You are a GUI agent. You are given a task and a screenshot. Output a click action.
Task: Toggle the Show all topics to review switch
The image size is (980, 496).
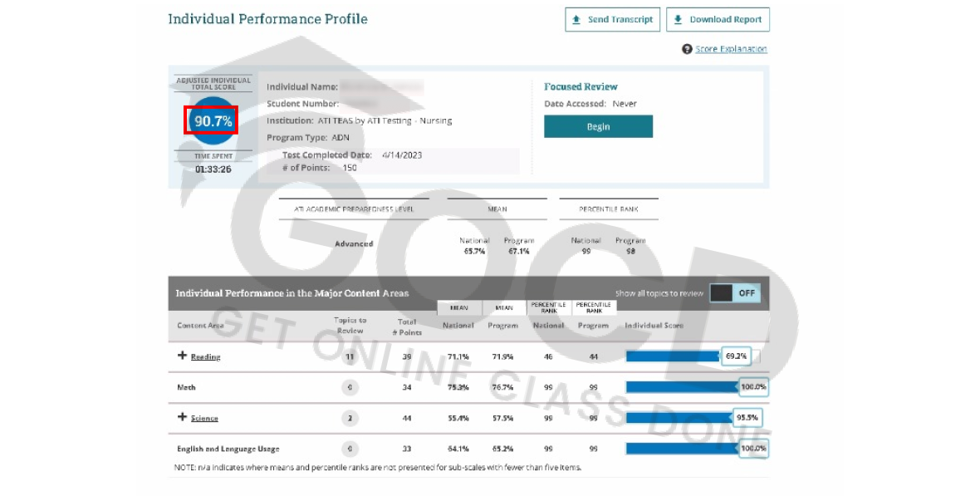coord(734,293)
